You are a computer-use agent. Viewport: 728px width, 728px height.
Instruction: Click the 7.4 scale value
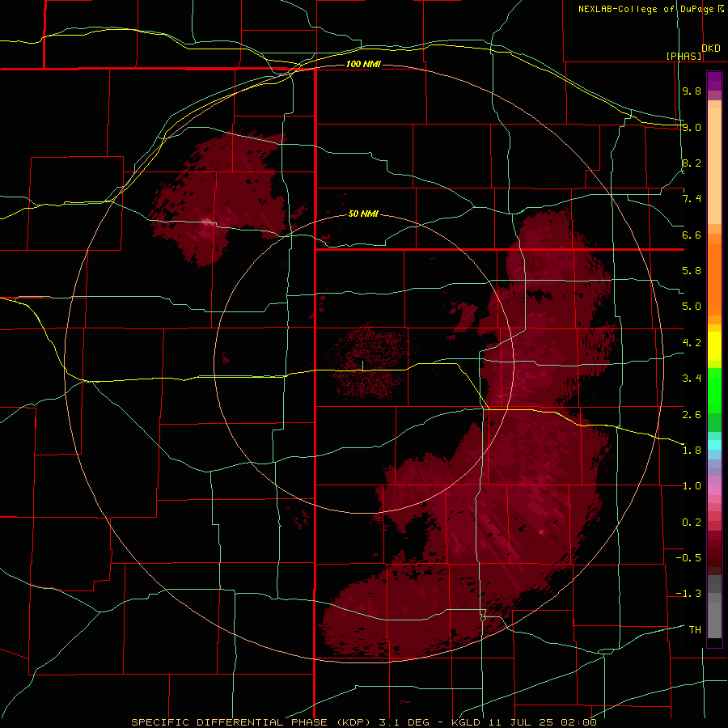click(x=692, y=199)
